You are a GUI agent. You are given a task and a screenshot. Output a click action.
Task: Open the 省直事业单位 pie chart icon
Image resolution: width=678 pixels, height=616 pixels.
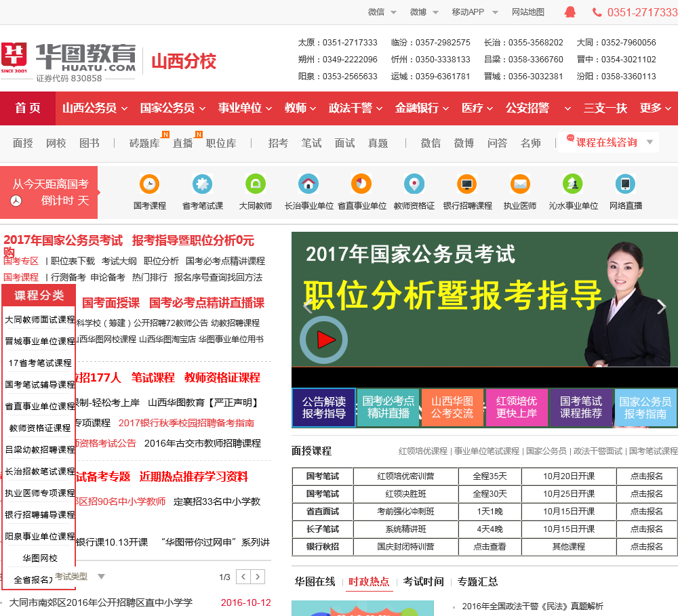361,184
